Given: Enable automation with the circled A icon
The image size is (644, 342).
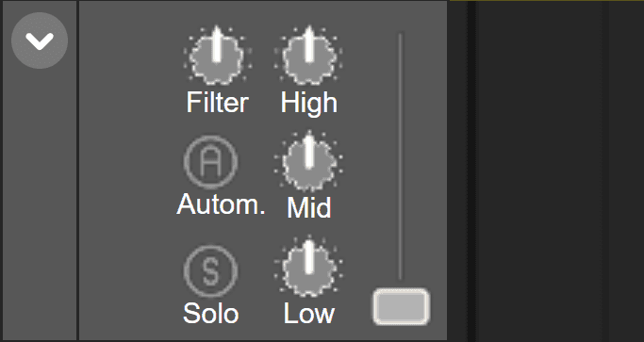Looking at the screenshot, I should [210, 162].
